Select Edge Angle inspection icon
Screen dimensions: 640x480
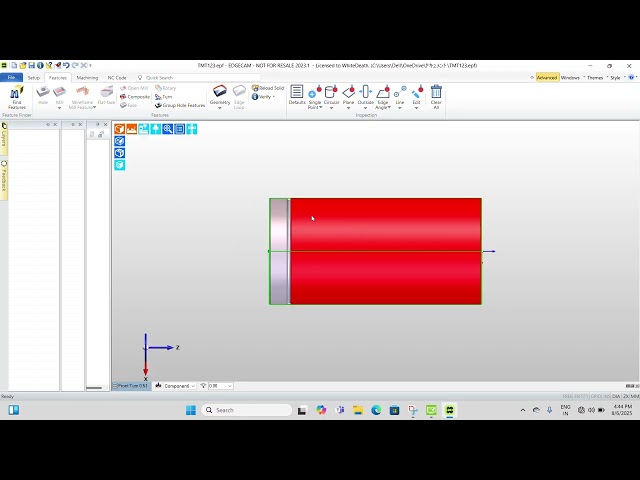(x=383, y=92)
